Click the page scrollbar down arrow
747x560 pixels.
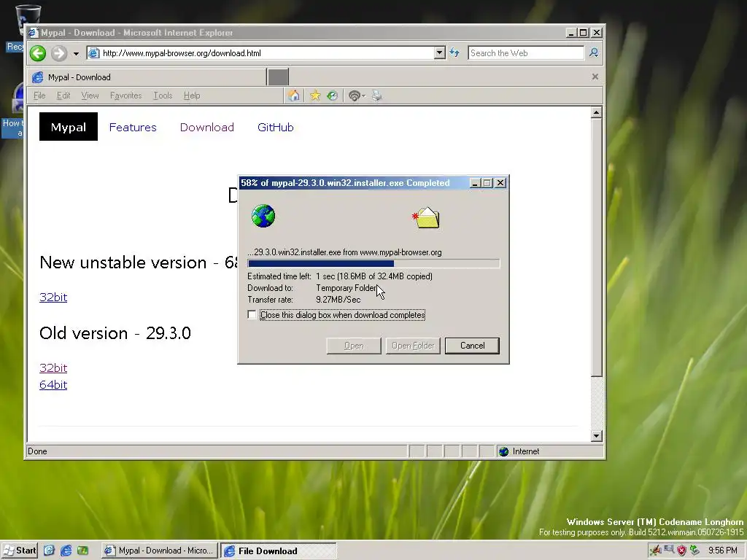pyautogui.click(x=596, y=436)
